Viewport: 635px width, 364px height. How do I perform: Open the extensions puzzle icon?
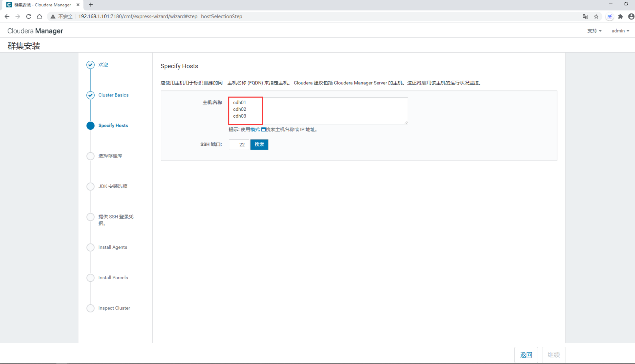click(x=620, y=16)
